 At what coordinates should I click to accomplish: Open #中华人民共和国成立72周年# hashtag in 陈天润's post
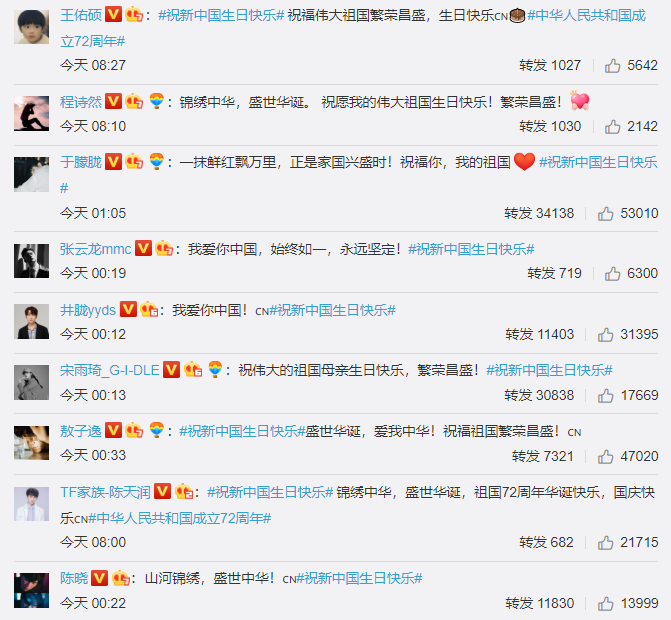[180, 519]
